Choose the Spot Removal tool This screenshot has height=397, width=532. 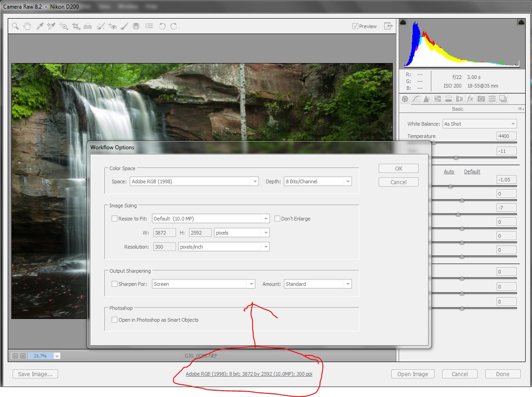[x=100, y=26]
